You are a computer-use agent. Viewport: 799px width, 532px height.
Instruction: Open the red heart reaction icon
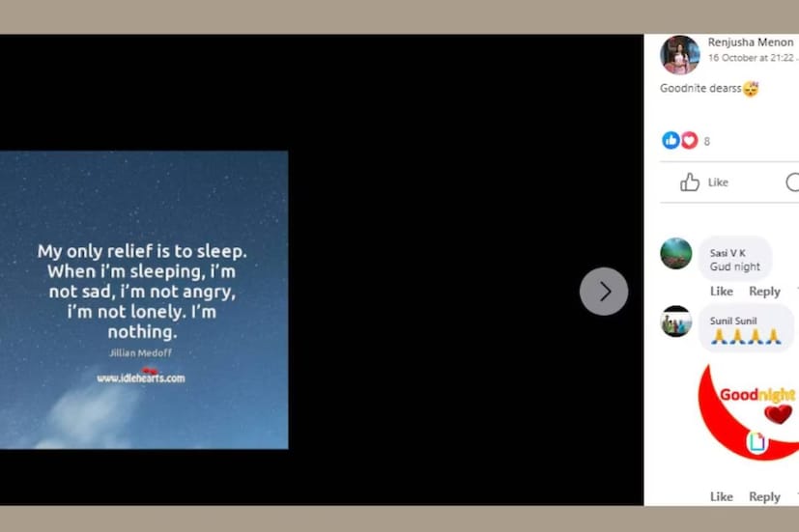click(689, 140)
